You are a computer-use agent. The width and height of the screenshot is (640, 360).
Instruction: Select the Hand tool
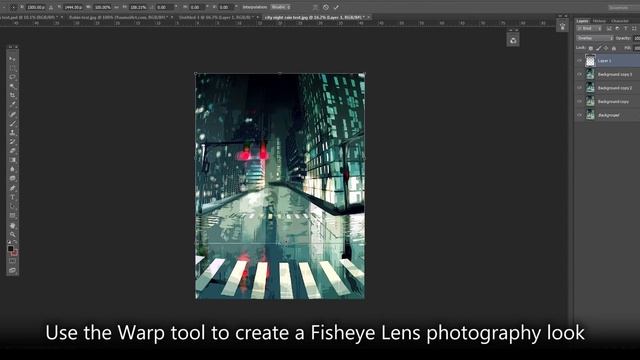[x=12, y=225]
